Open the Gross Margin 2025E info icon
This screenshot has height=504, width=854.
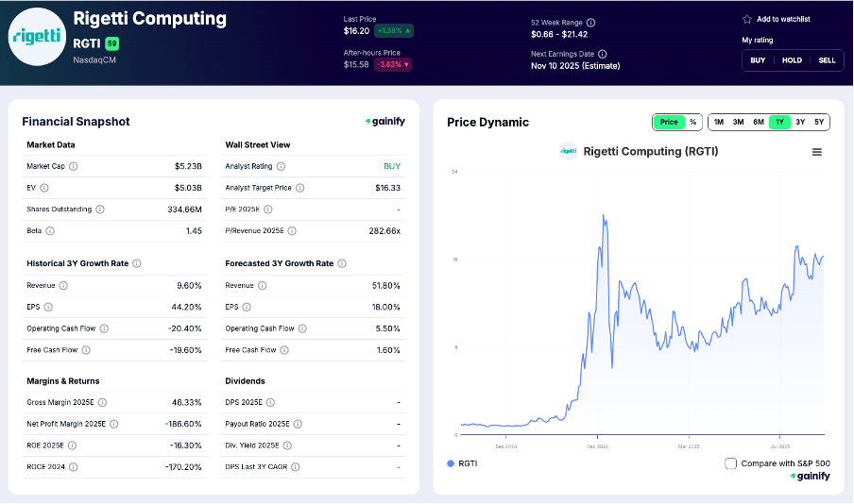tap(102, 402)
